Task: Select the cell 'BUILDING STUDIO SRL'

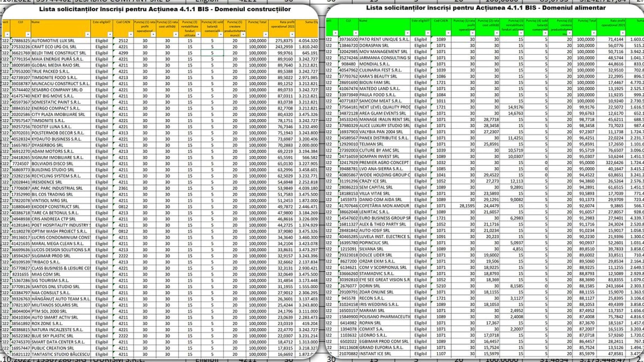Action: coord(61,170)
